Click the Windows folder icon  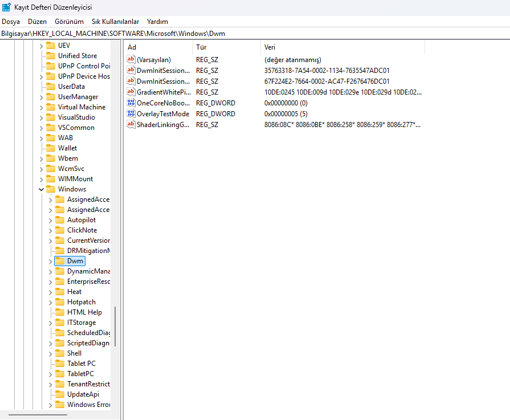click(x=50, y=189)
